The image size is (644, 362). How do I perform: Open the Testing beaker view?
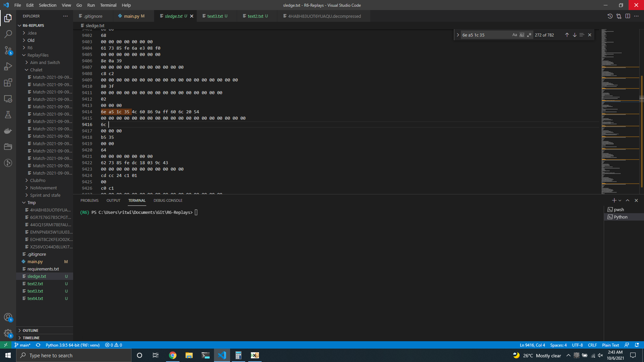click(8, 115)
